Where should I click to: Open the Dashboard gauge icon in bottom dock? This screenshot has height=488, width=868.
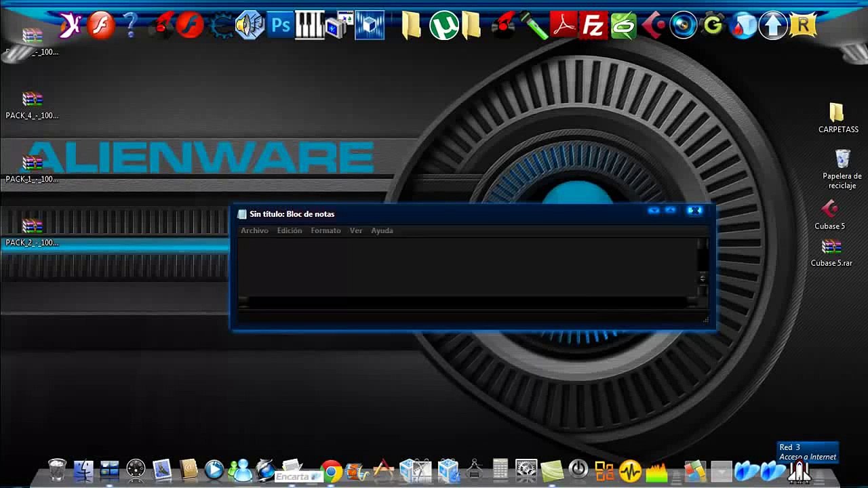click(x=136, y=470)
